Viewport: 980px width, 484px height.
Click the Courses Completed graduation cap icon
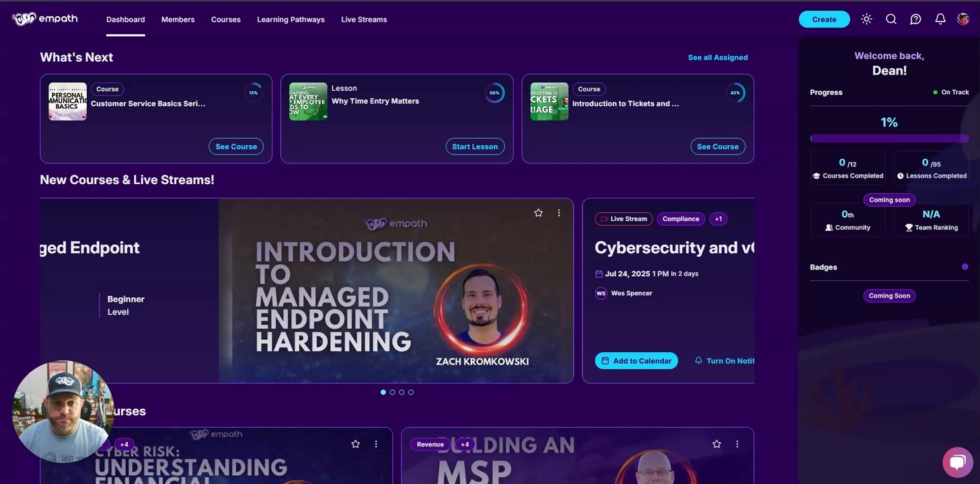point(817,176)
